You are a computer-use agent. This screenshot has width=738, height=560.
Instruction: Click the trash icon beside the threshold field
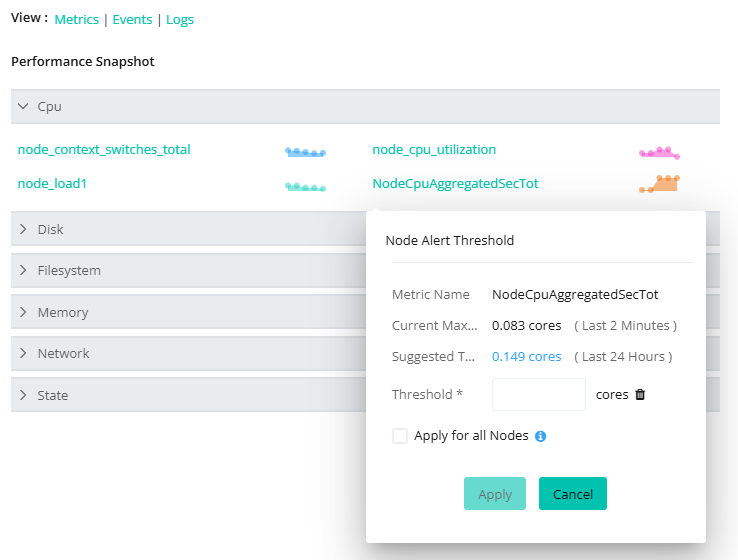click(640, 395)
